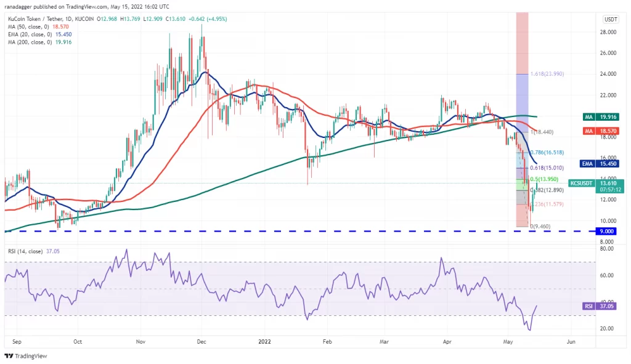Image resolution: width=631 pixels, height=364 pixels.
Task: Select the MA 19.916 price tag
Action: 600,117
